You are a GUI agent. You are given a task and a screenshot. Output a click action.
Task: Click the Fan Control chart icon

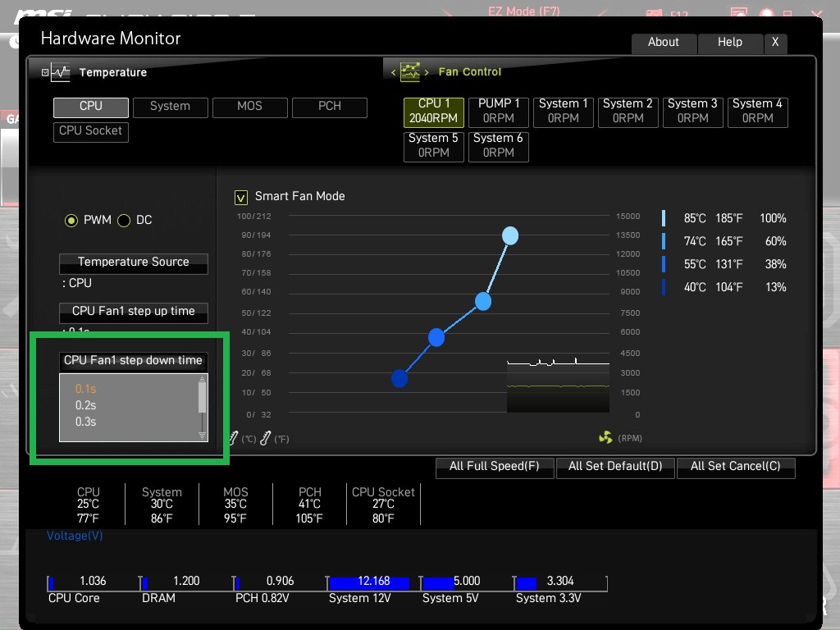pos(410,72)
